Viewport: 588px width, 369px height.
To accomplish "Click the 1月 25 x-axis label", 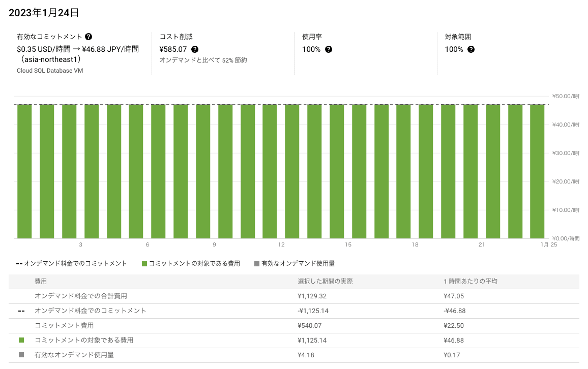I will (x=549, y=244).
